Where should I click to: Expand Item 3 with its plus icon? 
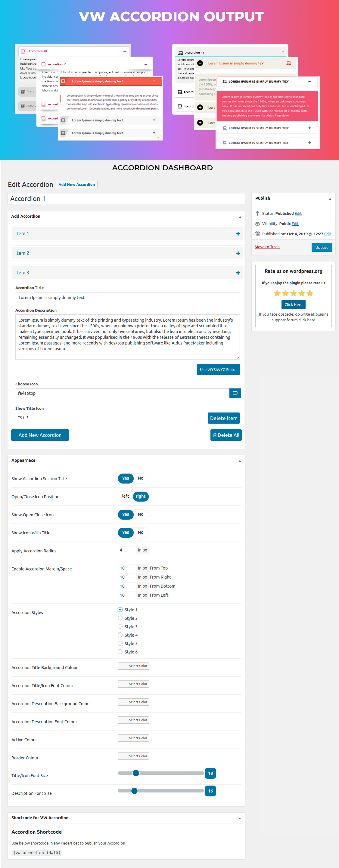(238, 273)
